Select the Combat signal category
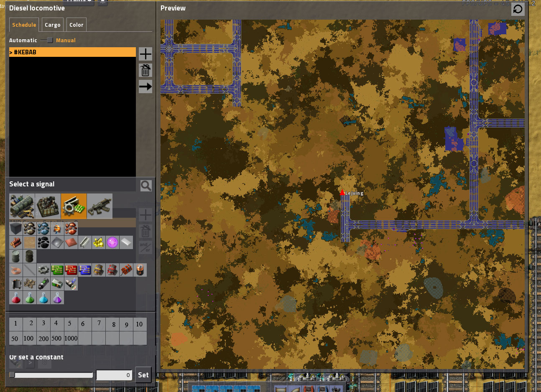 [x=100, y=206]
